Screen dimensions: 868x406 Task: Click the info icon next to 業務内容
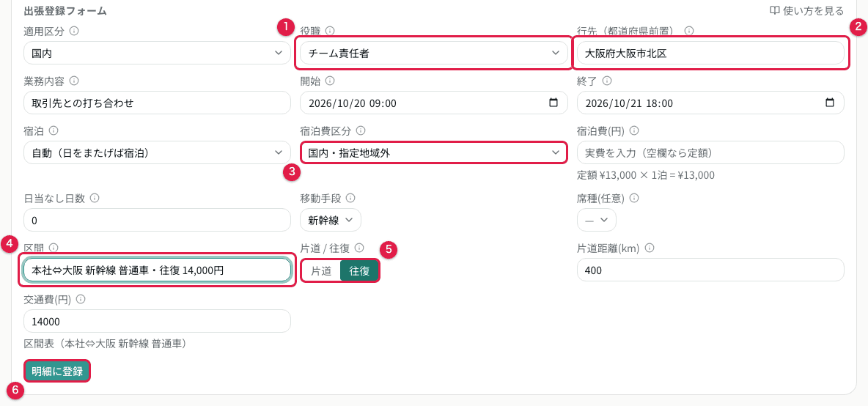pos(74,81)
